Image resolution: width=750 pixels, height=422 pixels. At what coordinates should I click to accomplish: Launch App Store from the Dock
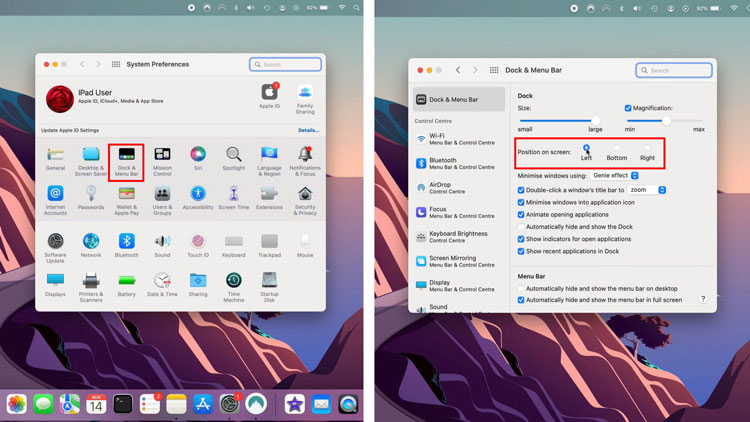coord(203,404)
